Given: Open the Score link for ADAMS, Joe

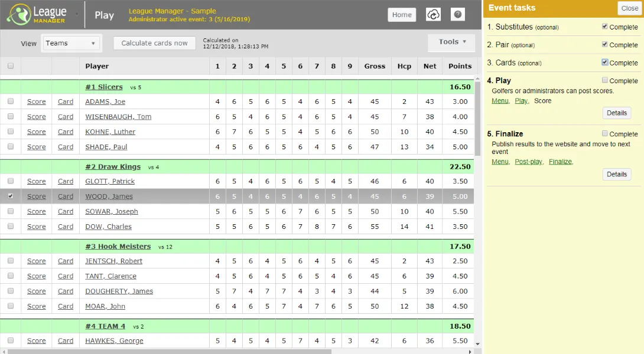Looking at the screenshot, I should [x=36, y=101].
